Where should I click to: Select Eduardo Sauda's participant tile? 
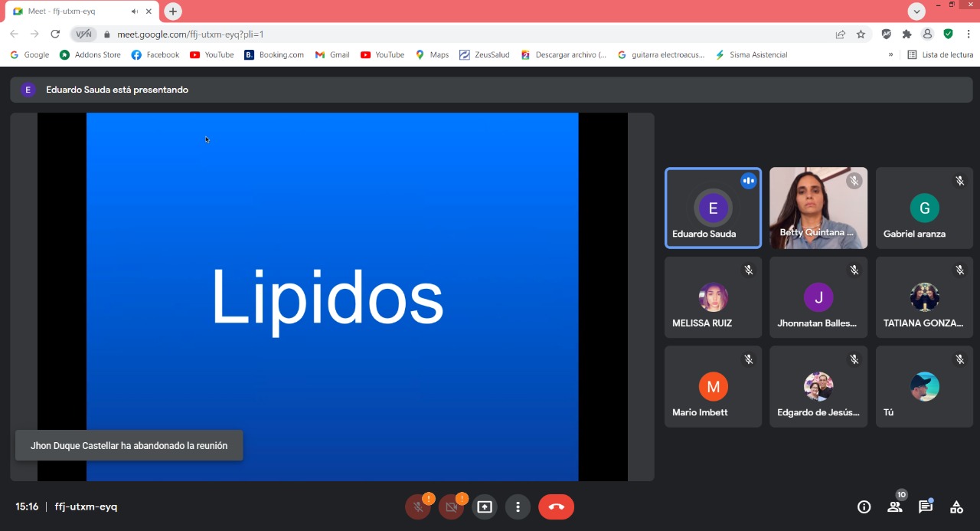(x=713, y=208)
